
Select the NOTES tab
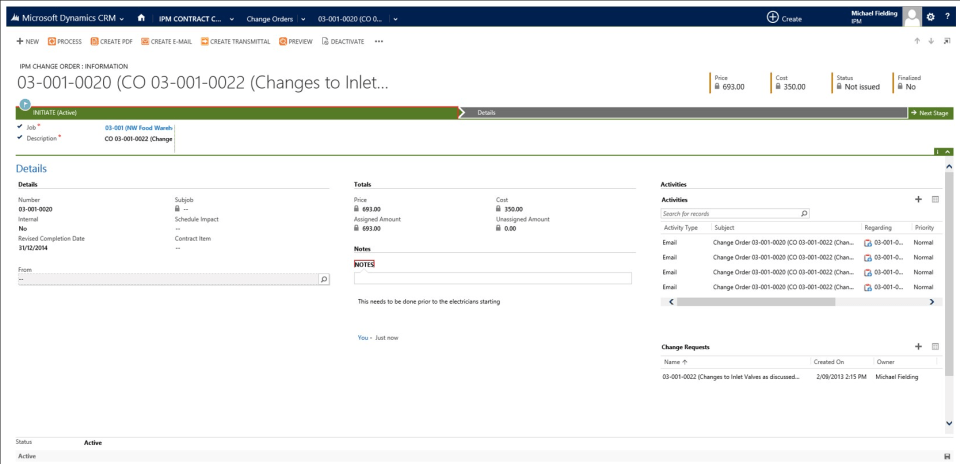coord(364,264)
